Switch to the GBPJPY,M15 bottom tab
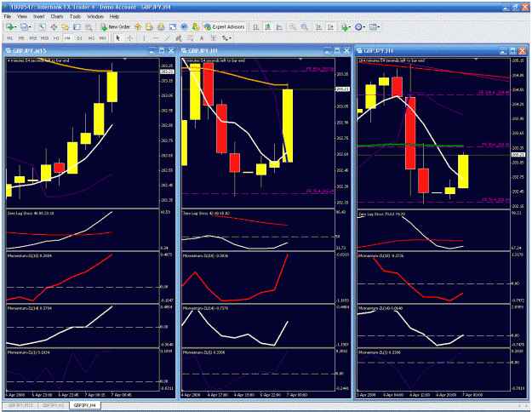 tap(20, 405)
